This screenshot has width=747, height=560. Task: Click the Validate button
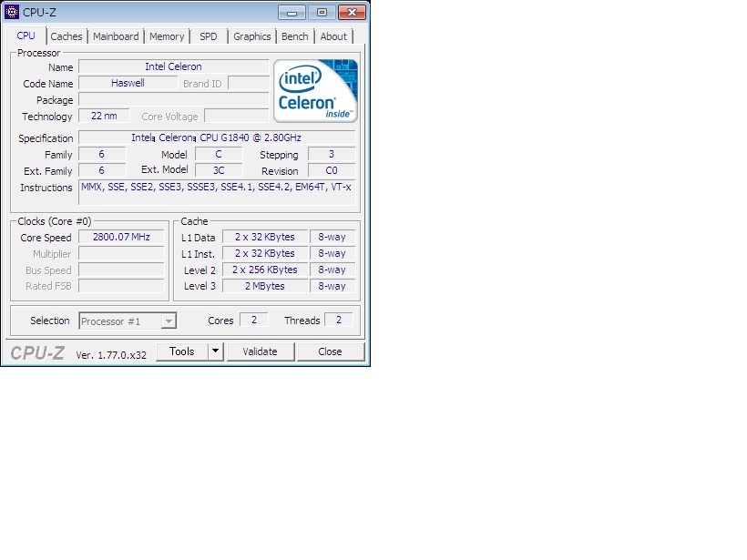click(261, 351)
